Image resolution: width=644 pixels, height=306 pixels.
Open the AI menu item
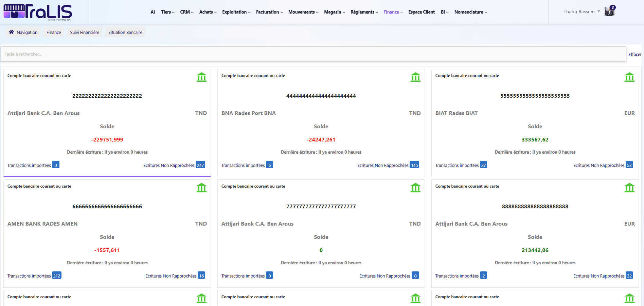153,12
